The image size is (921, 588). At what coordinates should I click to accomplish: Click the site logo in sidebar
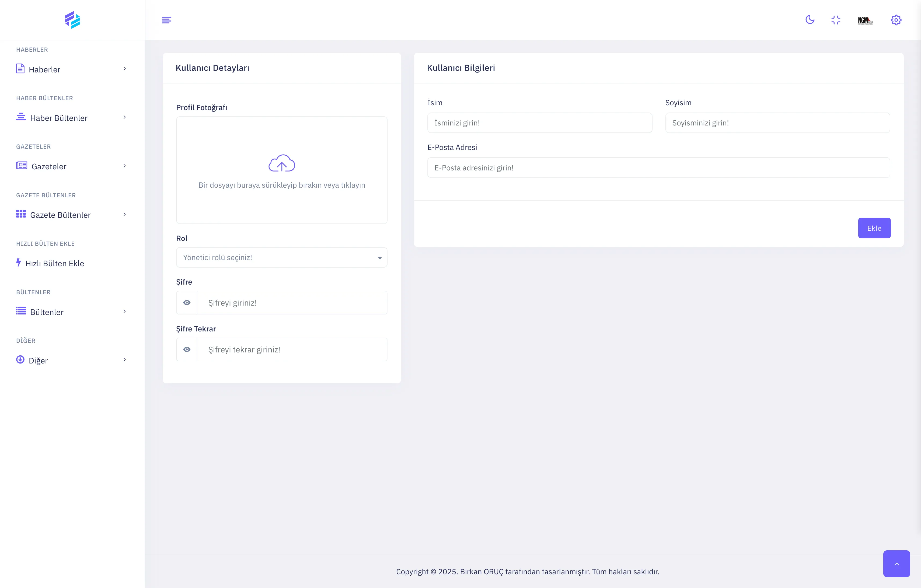[x=72, y=20]
